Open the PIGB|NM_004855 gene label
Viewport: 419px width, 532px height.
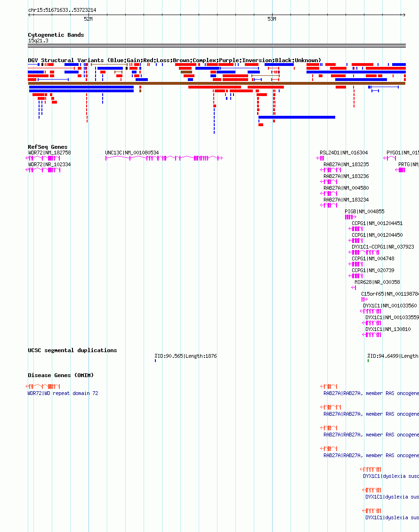click(x=365, y=211)
